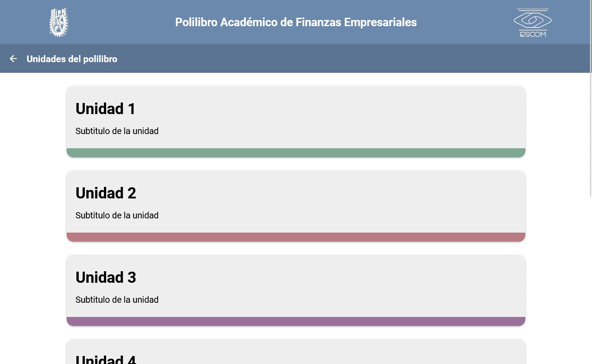Click the Unidad 3 heading text
Image resolution: width=592 pixels, height=364 pixels.
point(106,277)
